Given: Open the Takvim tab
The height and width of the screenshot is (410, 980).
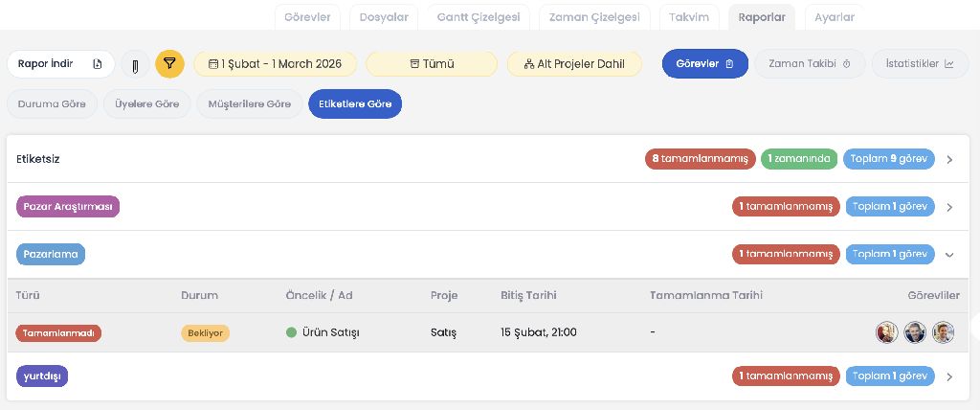Looking at the screenshot, I should pos(688,17).
